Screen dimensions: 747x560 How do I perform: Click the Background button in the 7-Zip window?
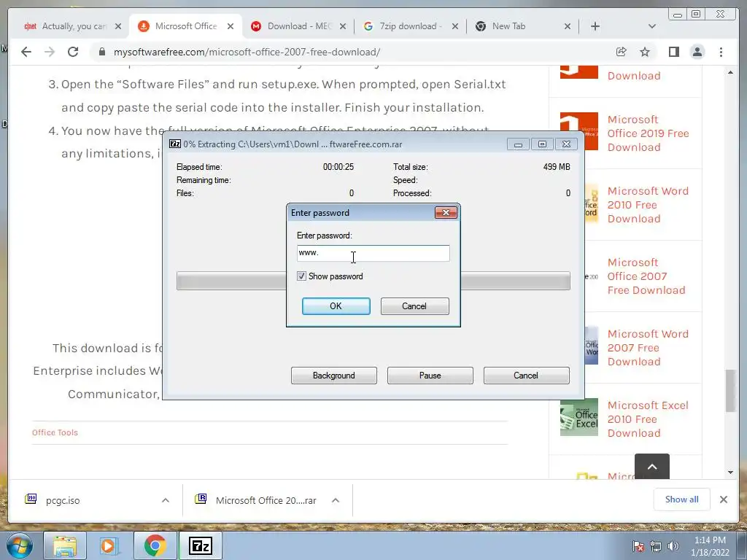[x=334, y=376]
